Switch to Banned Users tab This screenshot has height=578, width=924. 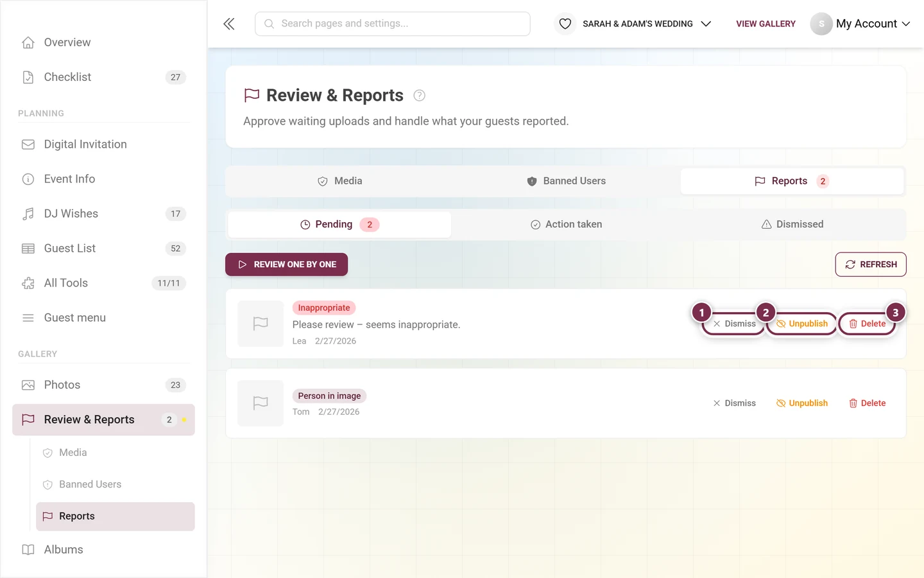(x=566, y=181)
